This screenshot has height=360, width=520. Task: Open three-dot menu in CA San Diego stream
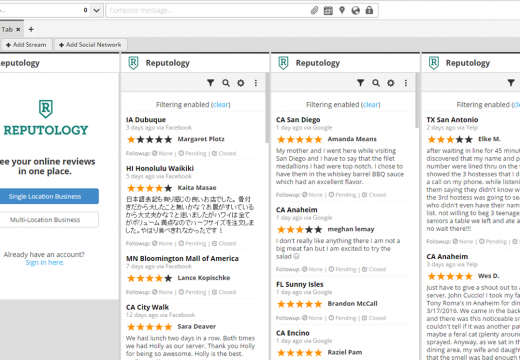coord(406,83)
